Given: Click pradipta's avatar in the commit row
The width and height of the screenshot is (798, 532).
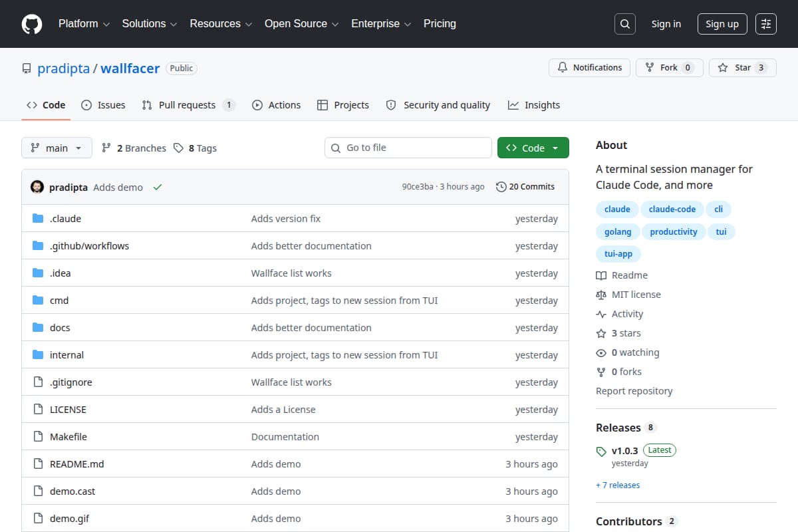Looking at the screenshot, I should [37, 187].
